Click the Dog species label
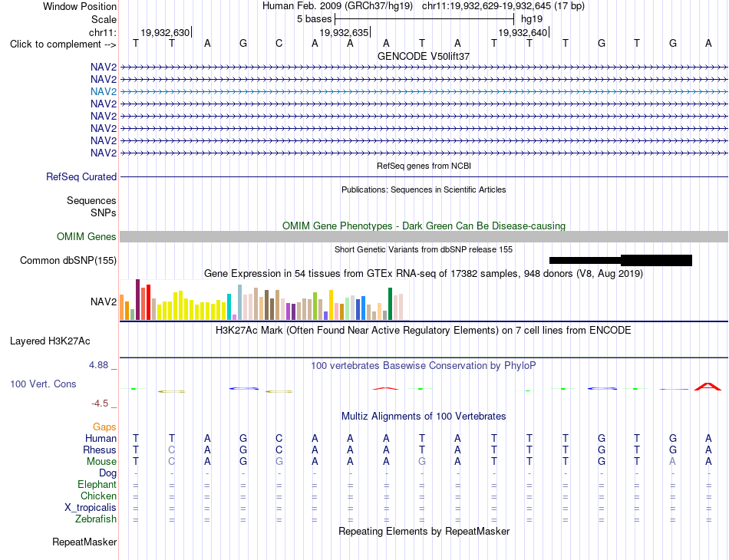Viewport: 729px width, 560px height. 107,473
